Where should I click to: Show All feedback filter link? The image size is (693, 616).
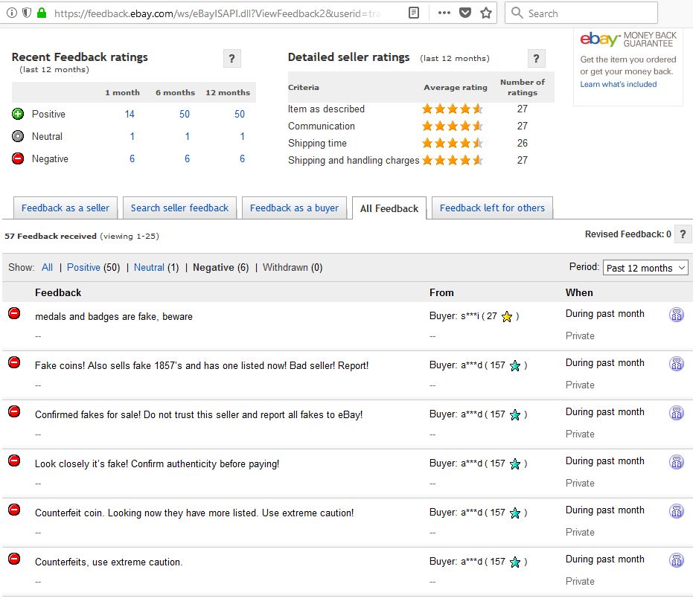(47, 268)
